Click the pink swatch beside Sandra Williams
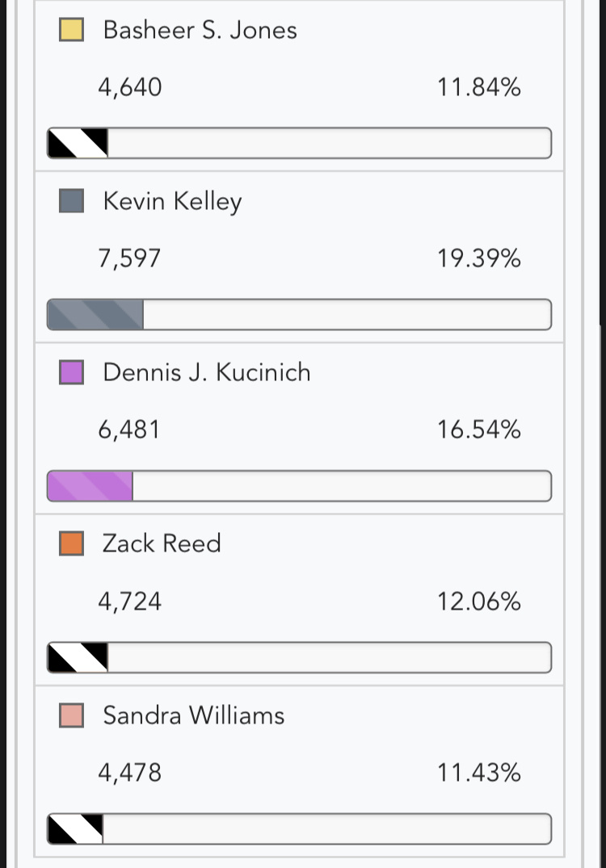Screen dimensions: 606x868 71,715
